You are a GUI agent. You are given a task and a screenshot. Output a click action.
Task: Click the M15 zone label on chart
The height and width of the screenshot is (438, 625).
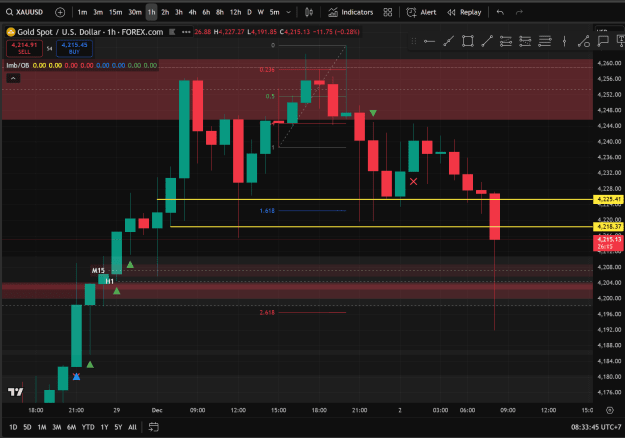98,271
